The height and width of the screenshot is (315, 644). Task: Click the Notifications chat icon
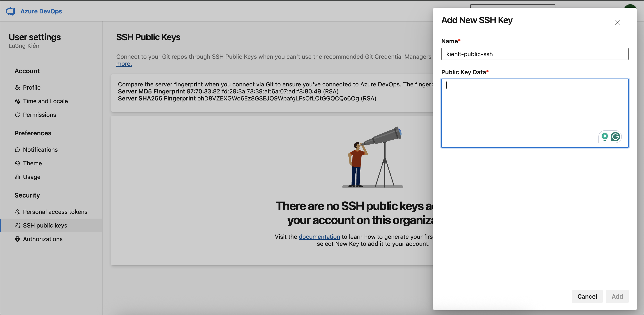coord(17,150)
